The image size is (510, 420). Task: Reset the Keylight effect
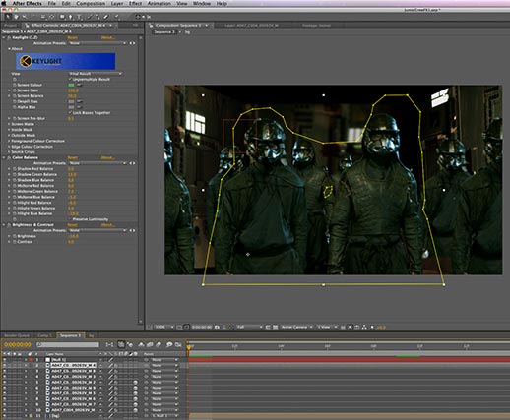pos(72,37)
